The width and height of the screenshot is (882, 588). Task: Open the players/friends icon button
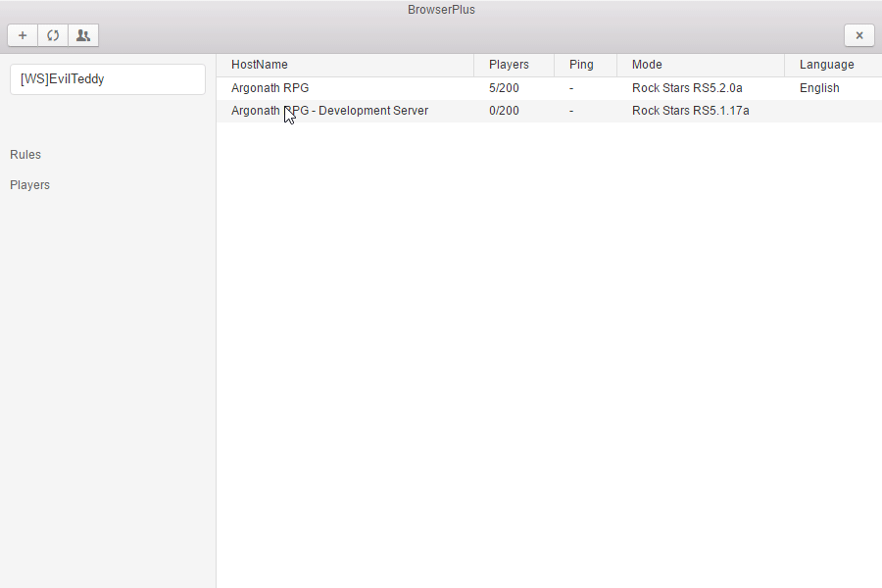coord(83,35)
